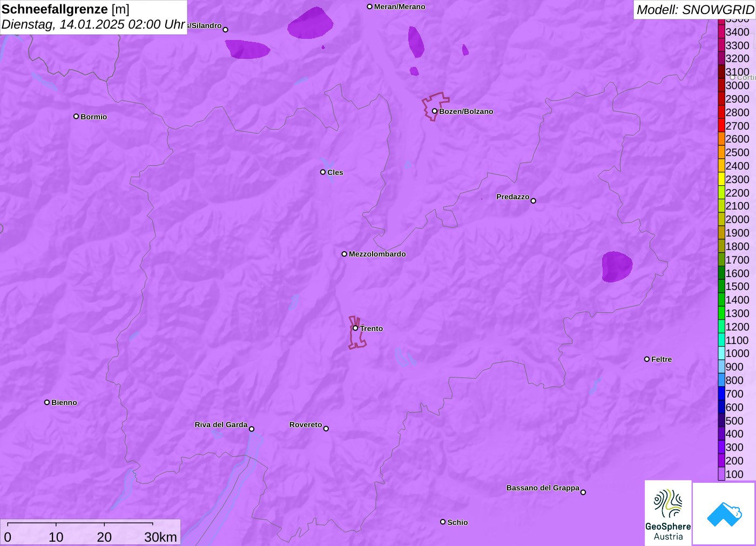Click the Bassano del Grappa marker dot
Screen dimensions: 756x546
(x=583, y=492)
